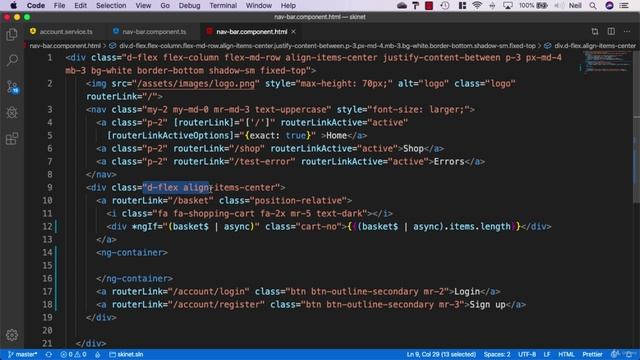Click Prettier in the status bar
Image resolution: width=640 pixels, height=360 pixels.
(592, 354)
